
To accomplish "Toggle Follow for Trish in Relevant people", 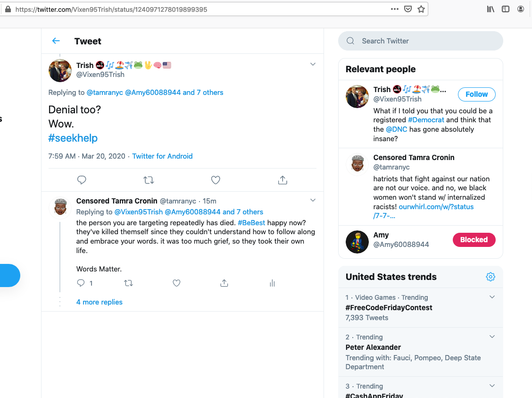I will point(476,94).
